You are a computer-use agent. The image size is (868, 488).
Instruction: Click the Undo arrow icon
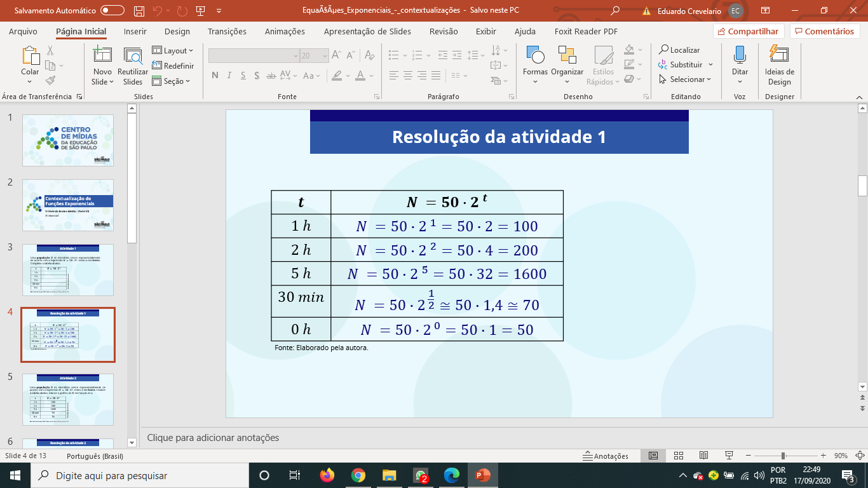coord(158,11)
